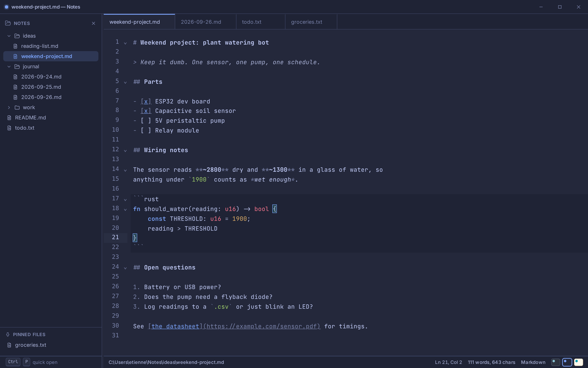
Task: Click the pin icon of Pinned Files
Action: tap(8, 334)
